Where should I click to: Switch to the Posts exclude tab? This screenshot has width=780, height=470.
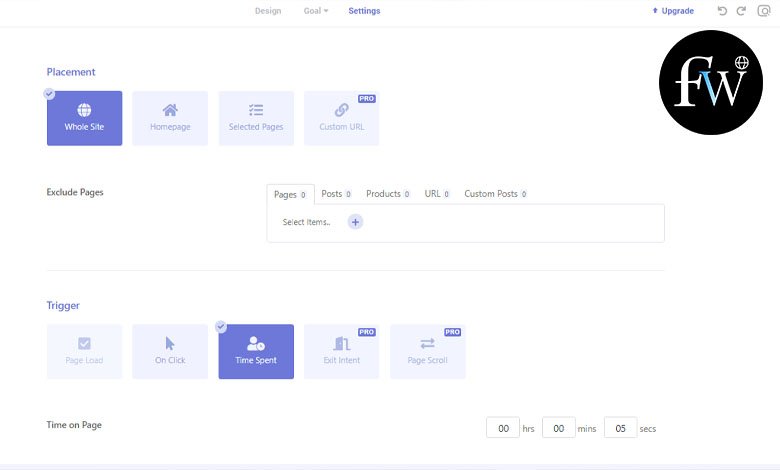336,194
